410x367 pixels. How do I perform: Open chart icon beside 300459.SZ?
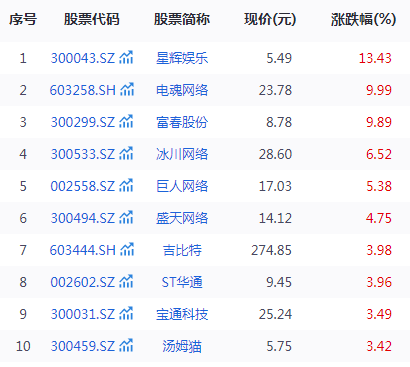[x=126, y=346]
